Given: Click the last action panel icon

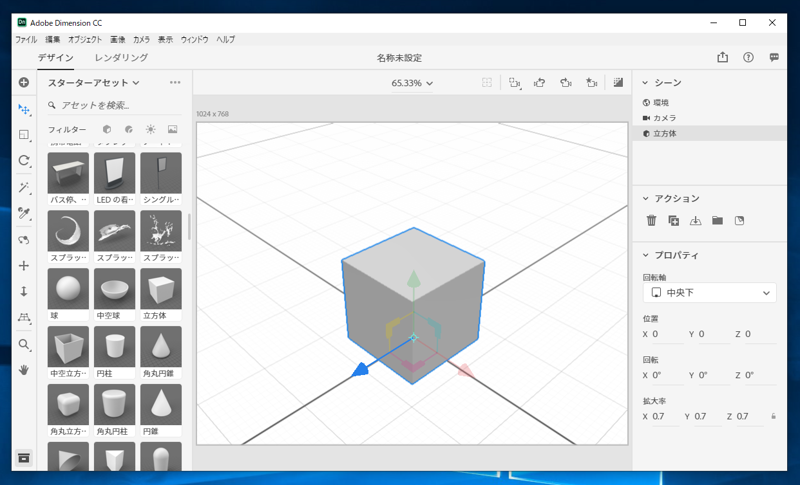Looking at the screenshot, I should 739,220.
